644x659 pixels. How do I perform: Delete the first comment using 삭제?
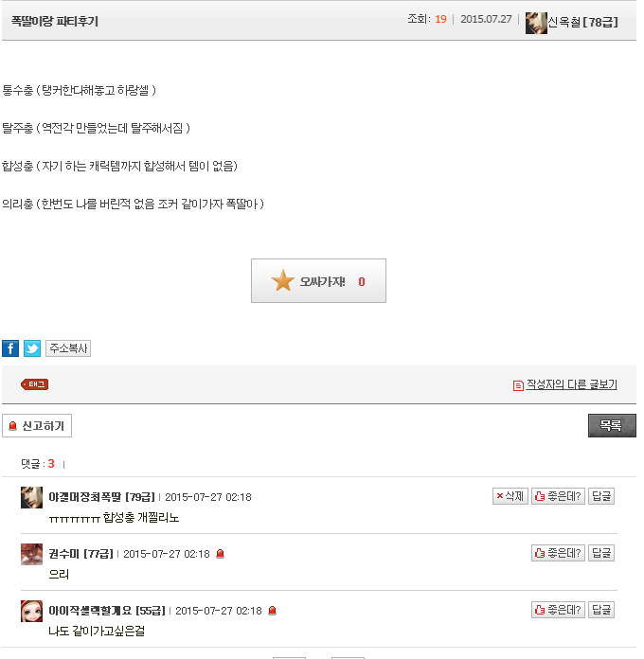tap(510, 496)
